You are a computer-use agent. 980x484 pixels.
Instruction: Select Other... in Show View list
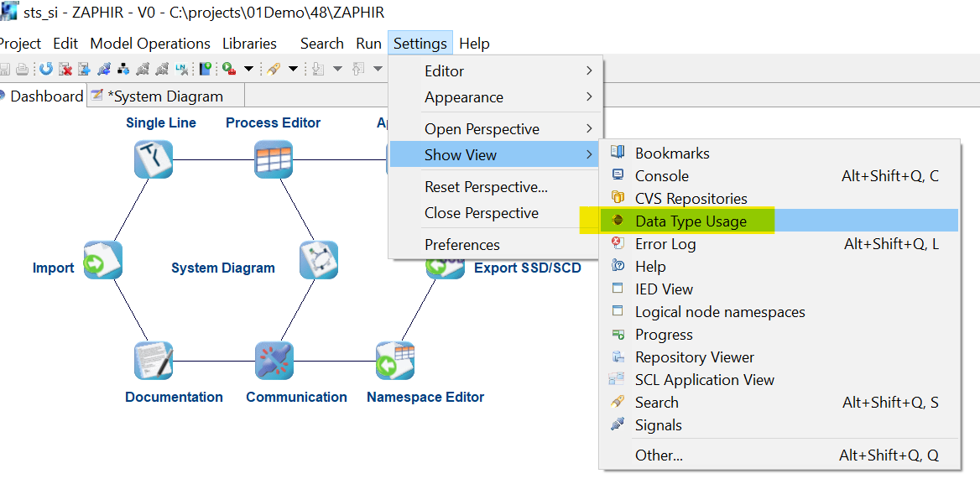[x=659, y=455]
